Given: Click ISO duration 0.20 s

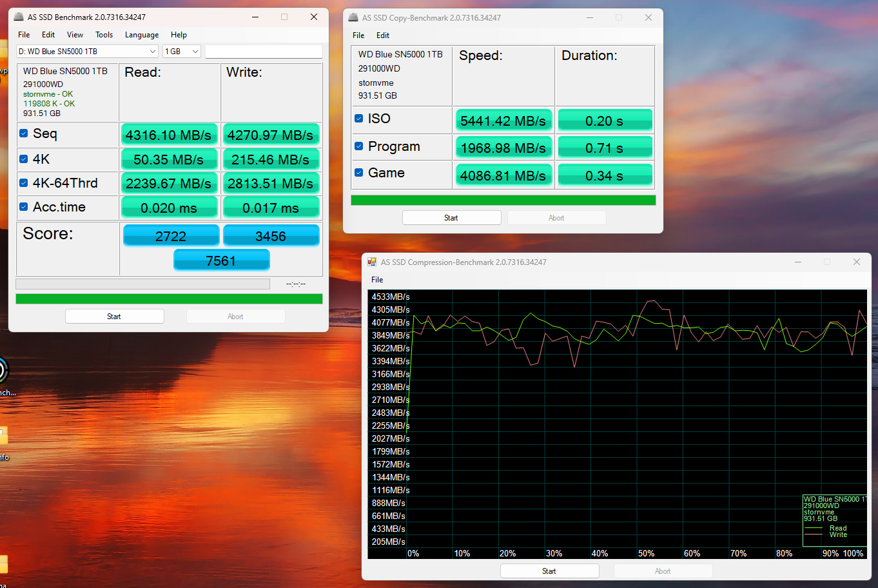Looking at the screenshot, I should tap(605, 121).
